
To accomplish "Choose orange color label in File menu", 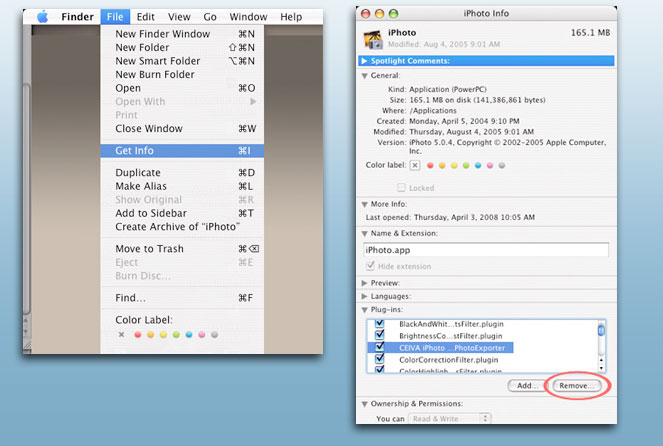I will click(x=151, y=335).
